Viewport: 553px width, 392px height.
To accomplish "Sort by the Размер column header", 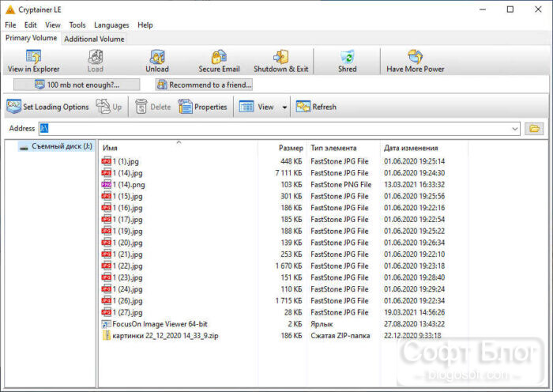I will [x=283, y=148].
